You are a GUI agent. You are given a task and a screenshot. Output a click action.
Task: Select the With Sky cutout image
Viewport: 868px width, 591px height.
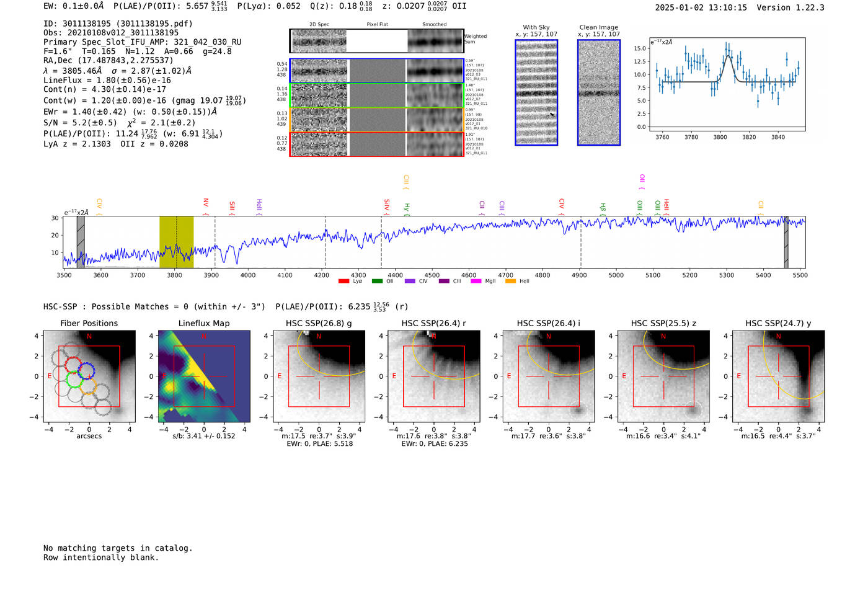coord(536,92)
